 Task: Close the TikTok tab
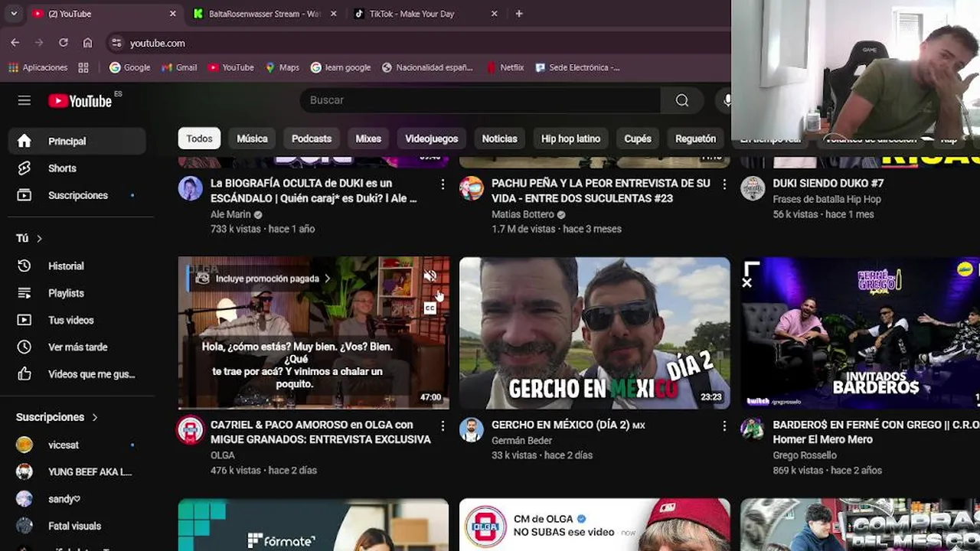[x=494, y=14]
